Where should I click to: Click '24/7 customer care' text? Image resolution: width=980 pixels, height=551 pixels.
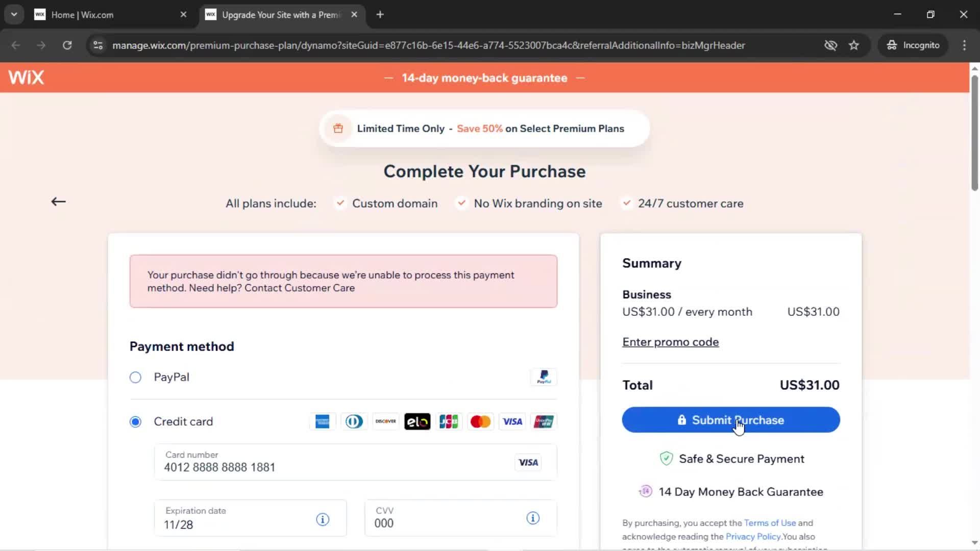[691, 203]
